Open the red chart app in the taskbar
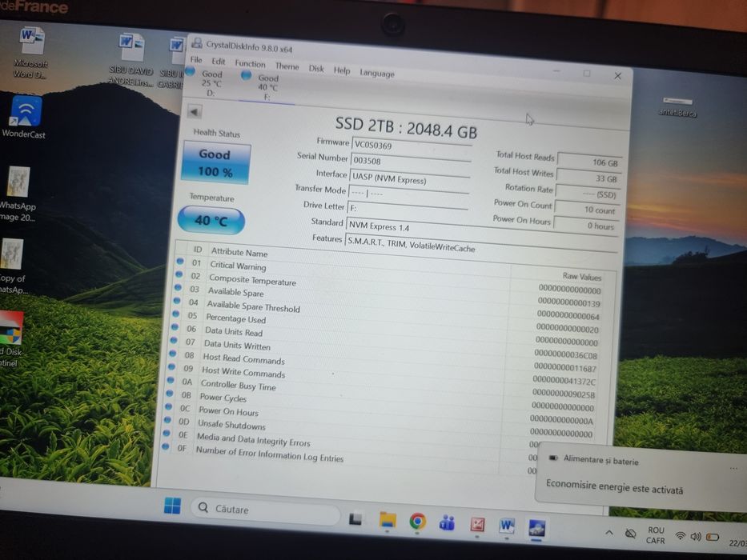 pyautogui.click(x=477, y=525)
